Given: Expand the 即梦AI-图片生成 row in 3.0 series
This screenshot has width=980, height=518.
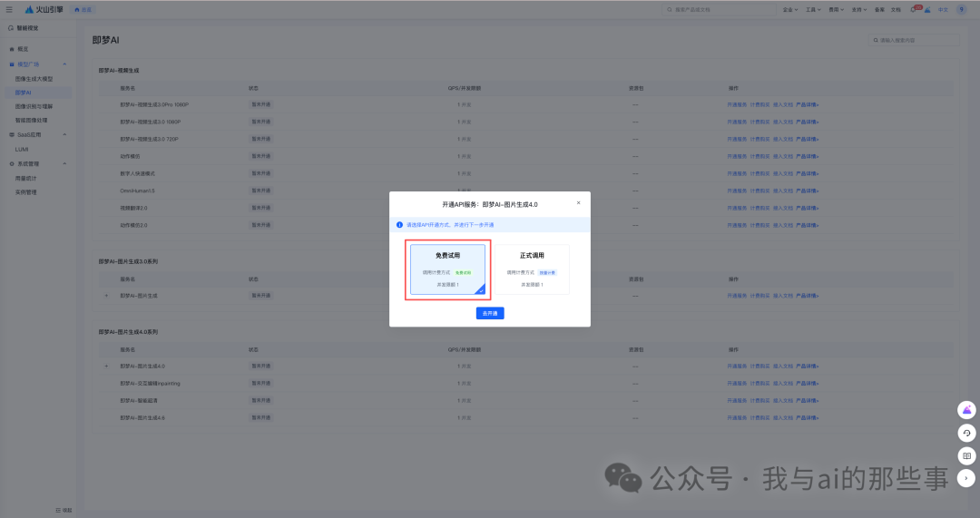Looking at the screenshot, I should coord(106,296).
